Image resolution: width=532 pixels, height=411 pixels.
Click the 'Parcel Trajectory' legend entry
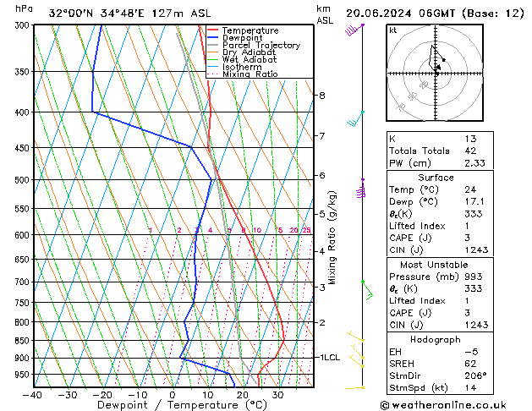(x=261, y=45)
